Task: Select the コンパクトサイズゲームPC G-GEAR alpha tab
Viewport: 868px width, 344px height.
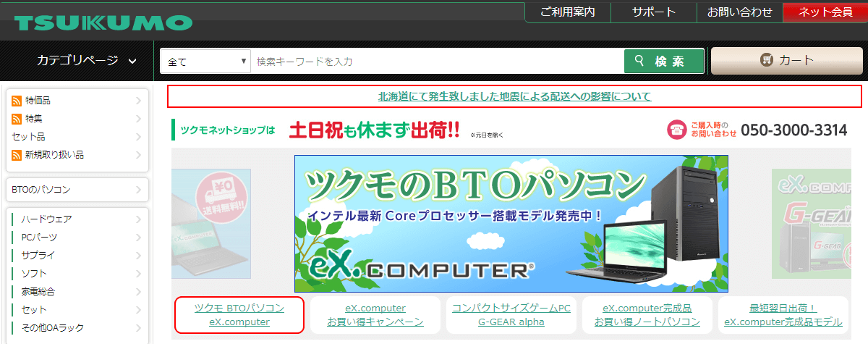Action: pyautogui.click(x=511, y=315)
